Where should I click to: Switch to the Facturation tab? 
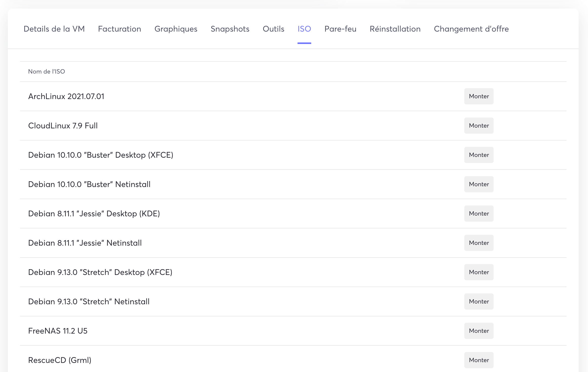(x=119, y=29)
